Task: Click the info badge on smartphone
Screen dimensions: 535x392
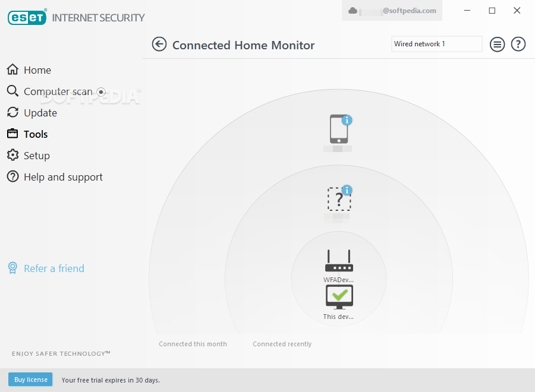Action: pyautogui.click(x=347, y=120)
